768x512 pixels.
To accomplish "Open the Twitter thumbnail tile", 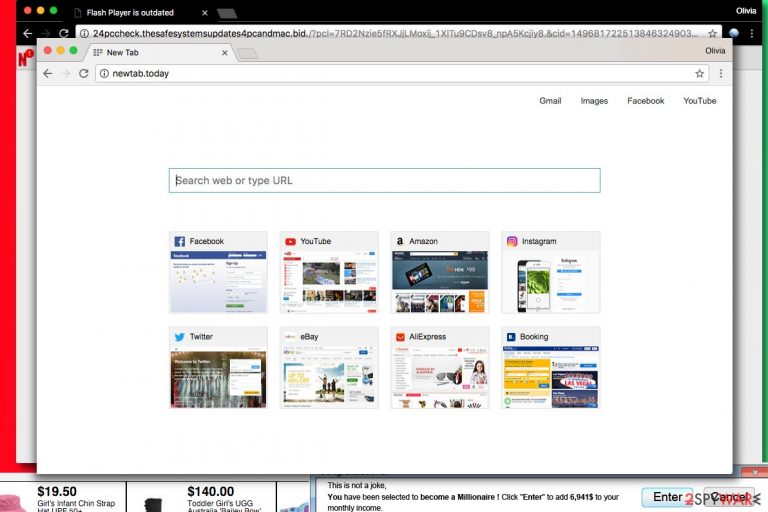I will pos(218,367).
